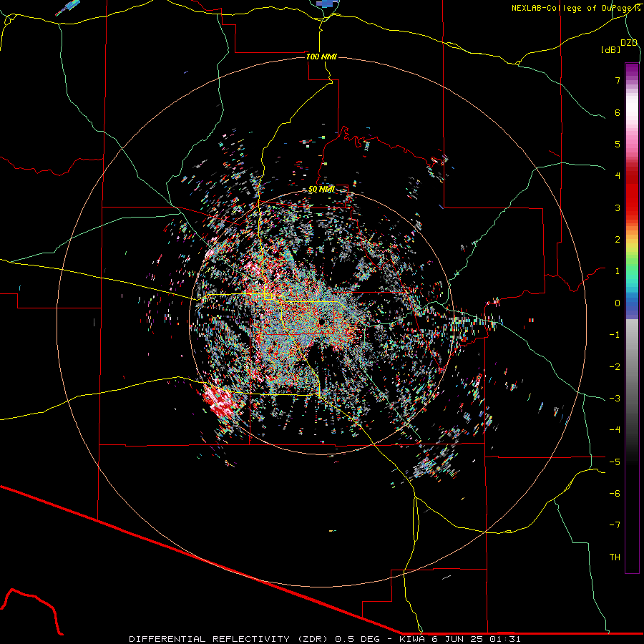The width and height of the screenshot is (644, 644).
Task: Click the 7 value on color scale
Action: tap(618, 80)
